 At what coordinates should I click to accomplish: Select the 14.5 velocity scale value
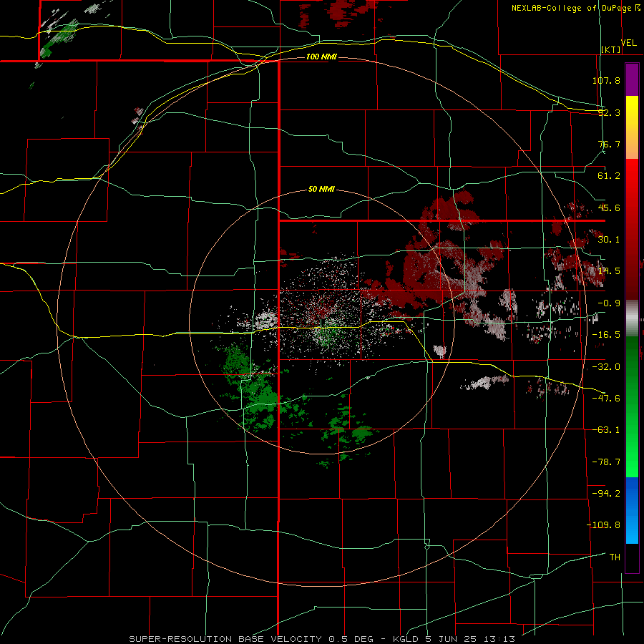click(x=609, y=271)
